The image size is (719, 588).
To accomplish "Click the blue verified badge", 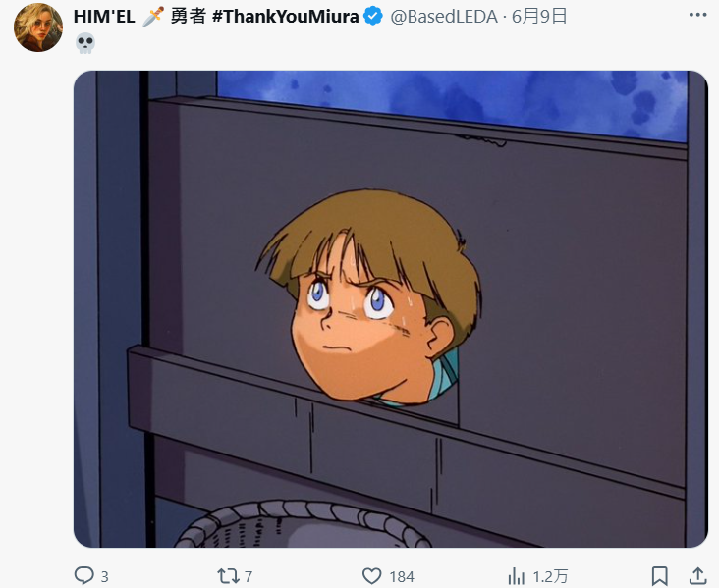I will [x=373, y=17].
